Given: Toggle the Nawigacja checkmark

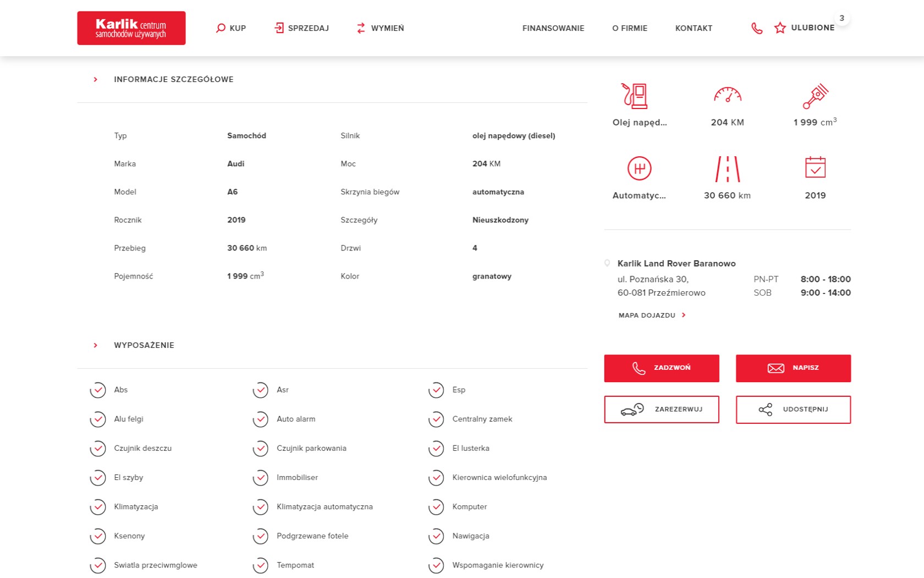Looking at the screenshot, I should (436, 536).
